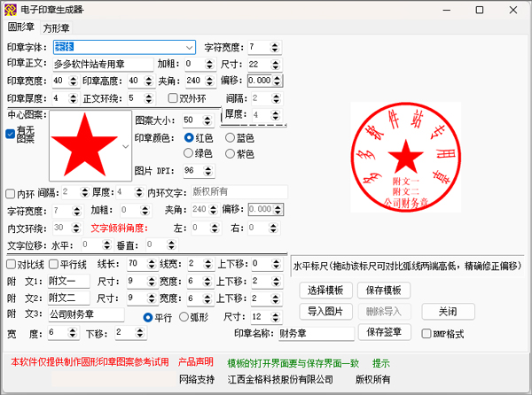Click the 印章厚度 spinner arrows

click(73, 98)
